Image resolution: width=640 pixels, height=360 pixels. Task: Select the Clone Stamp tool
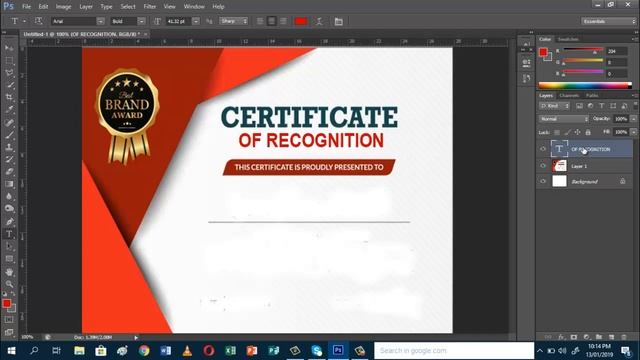9,147
